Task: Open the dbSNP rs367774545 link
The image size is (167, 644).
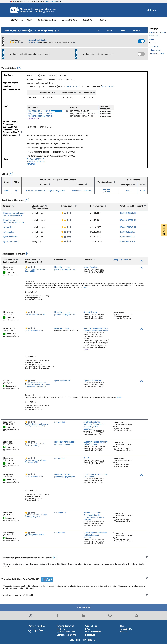Action: (36, 161)
